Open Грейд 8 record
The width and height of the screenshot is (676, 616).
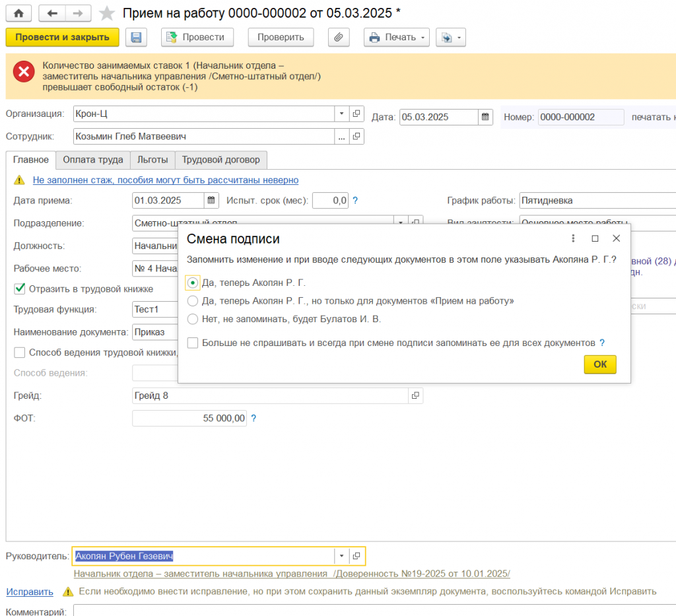pos(416,395)
